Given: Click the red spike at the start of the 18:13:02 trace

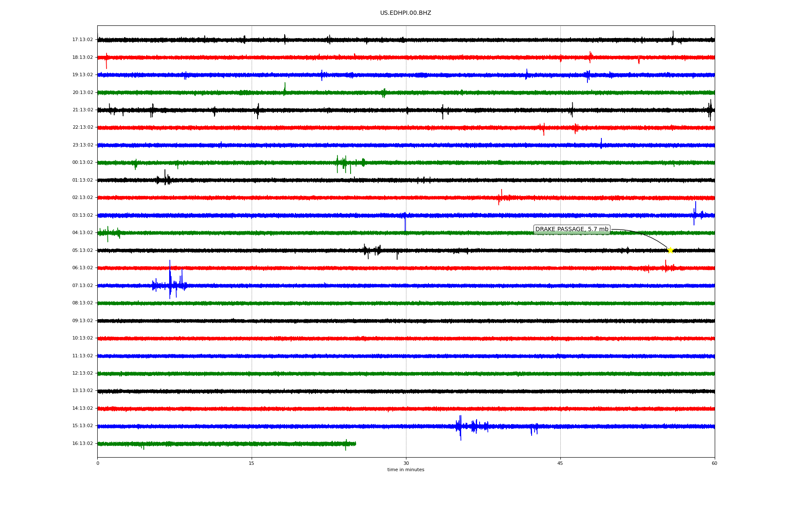Looking at the screenshot, I should pyautogui.click(x=106, y=61).
